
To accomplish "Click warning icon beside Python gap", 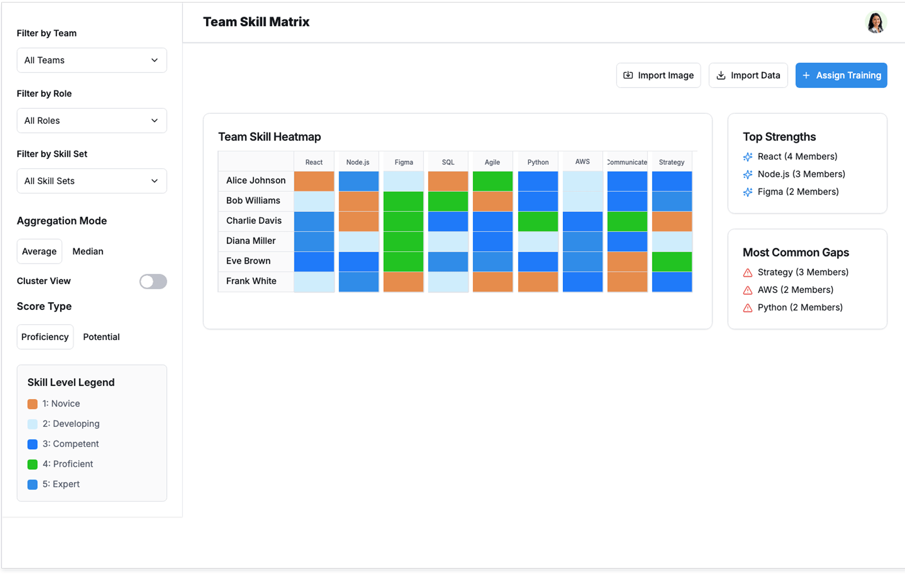I will (x=748, y=308).
